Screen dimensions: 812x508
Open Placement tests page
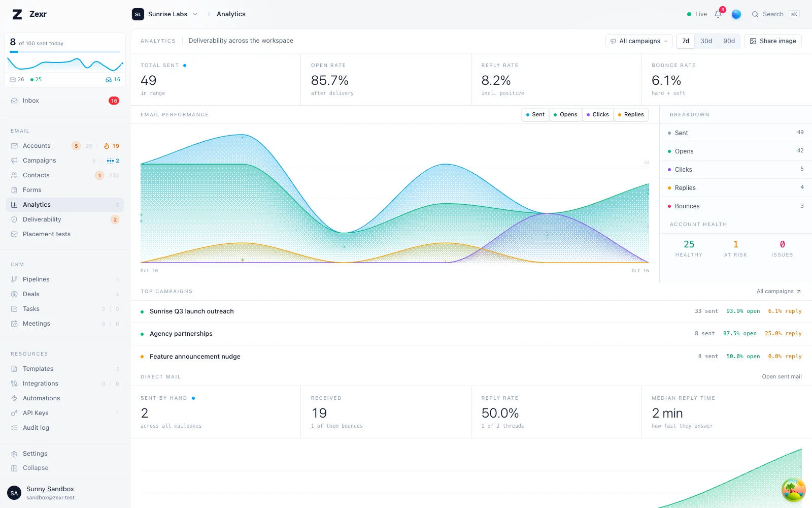65,234
